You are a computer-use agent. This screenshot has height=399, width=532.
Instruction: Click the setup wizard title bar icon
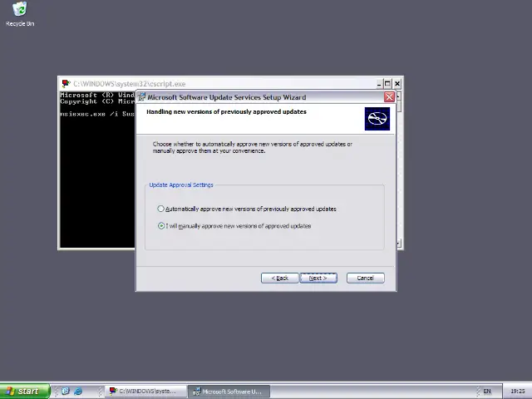click(x=142, y=97)
